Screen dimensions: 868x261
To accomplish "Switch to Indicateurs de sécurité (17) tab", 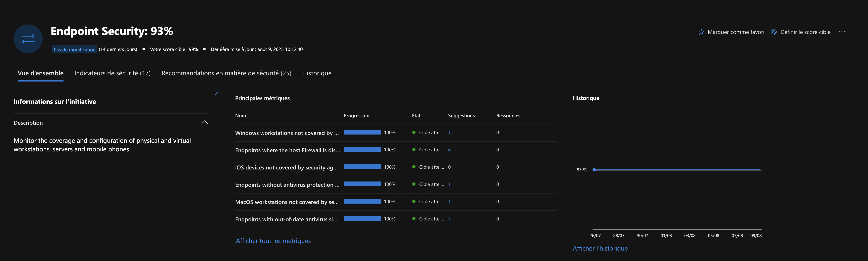I will point(112,73).
